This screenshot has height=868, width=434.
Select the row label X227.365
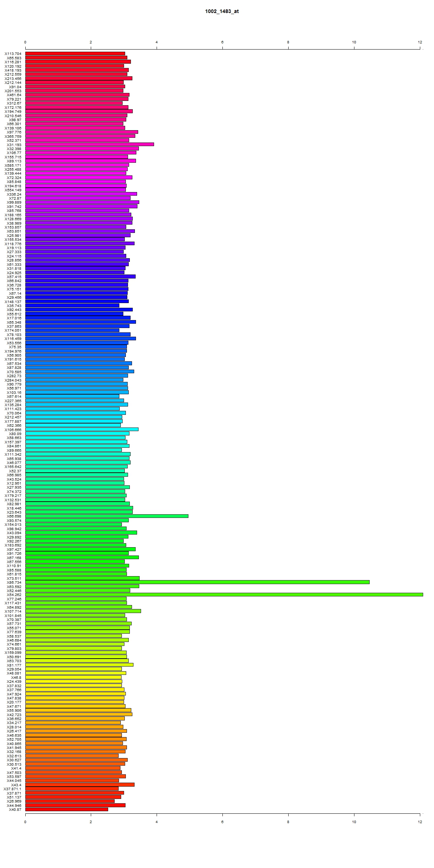click(x=13, y=401)
